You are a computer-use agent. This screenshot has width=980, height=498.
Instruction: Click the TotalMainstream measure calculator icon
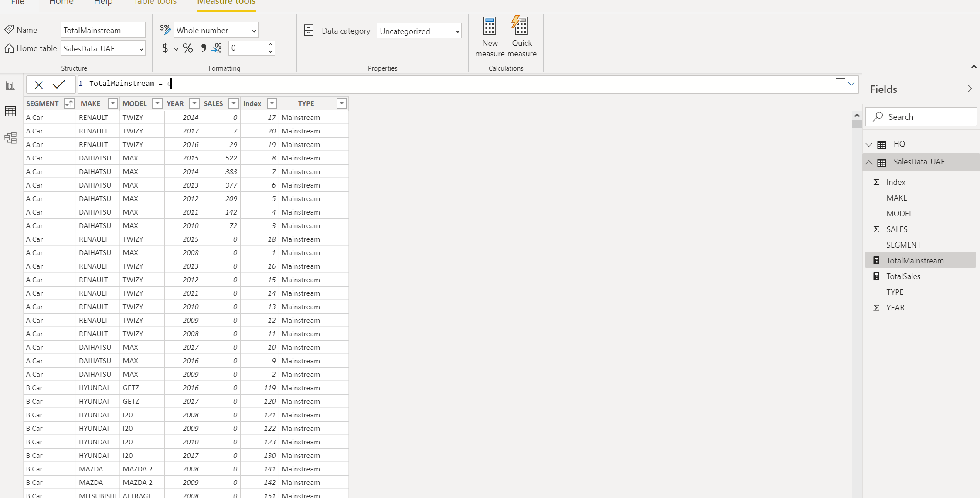[876, 260]
